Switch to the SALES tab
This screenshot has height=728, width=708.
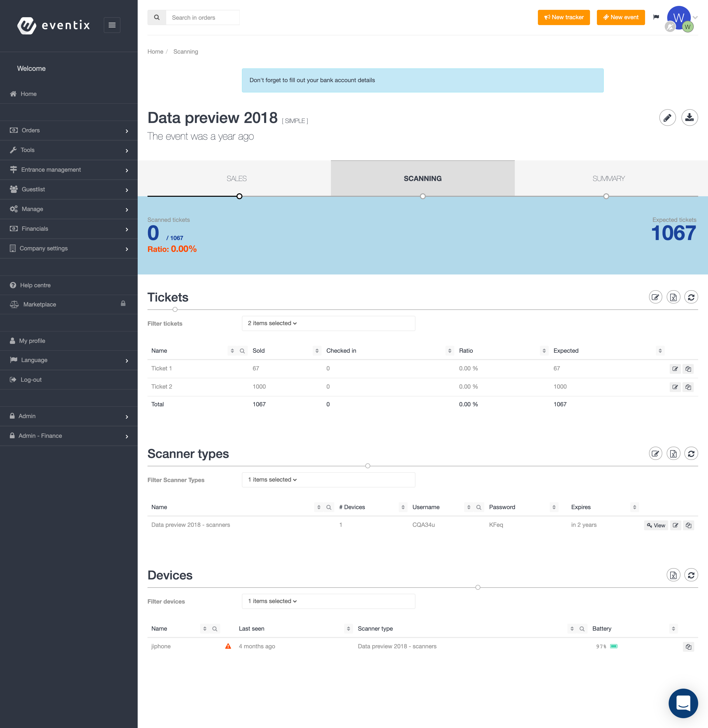236,179
